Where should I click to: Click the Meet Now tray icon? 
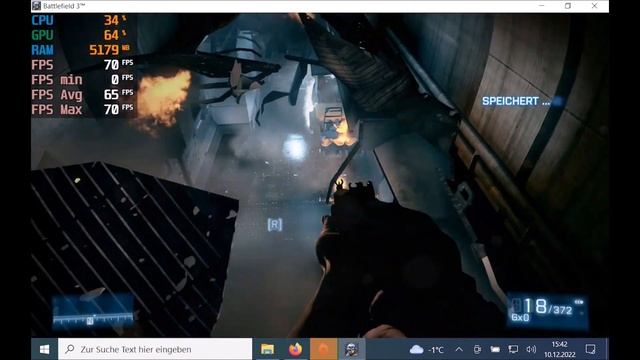coord(477,349)
